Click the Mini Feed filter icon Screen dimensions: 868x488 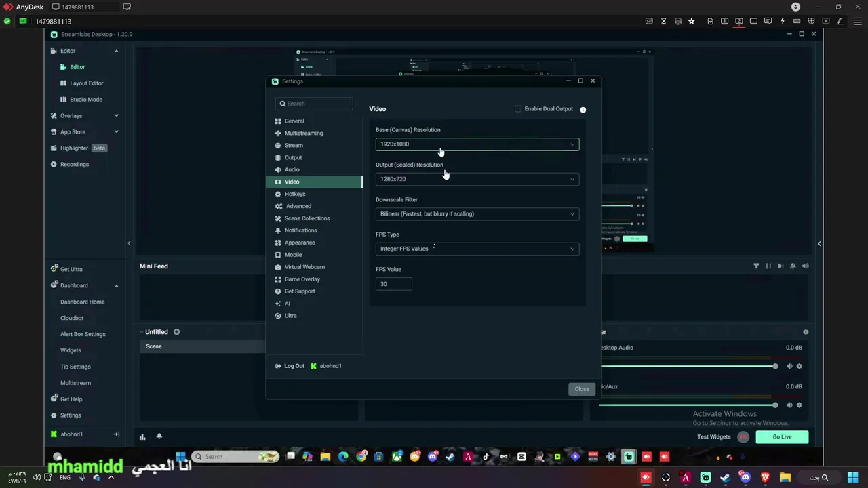756,266
